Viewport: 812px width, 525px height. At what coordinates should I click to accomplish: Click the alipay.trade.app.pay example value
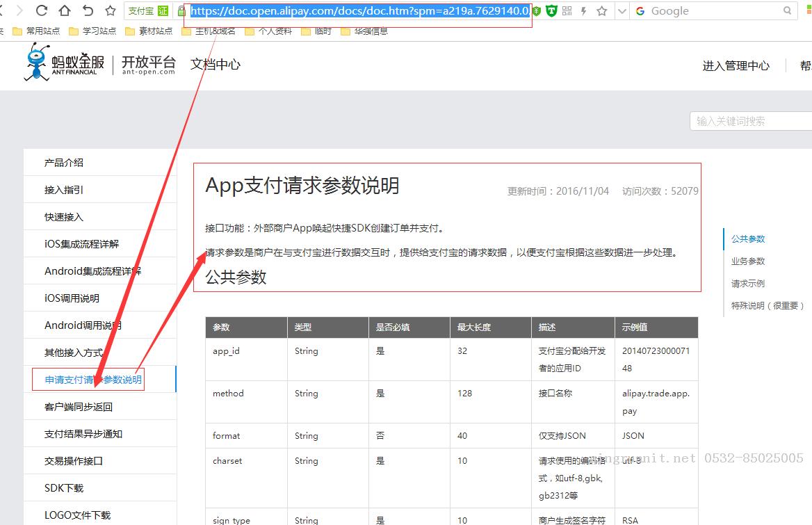tap(656, 403)
